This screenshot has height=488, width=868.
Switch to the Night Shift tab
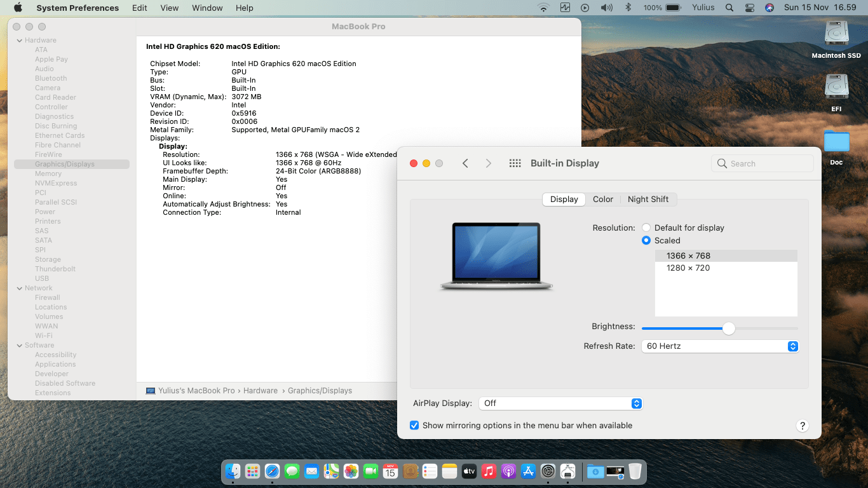pos(648,199)
